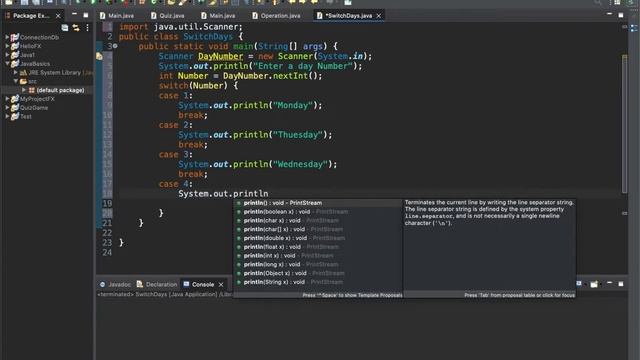Choose println(char x) proposal
The image size is (640, 360).
pyautogui.click(x=318, y=220)
